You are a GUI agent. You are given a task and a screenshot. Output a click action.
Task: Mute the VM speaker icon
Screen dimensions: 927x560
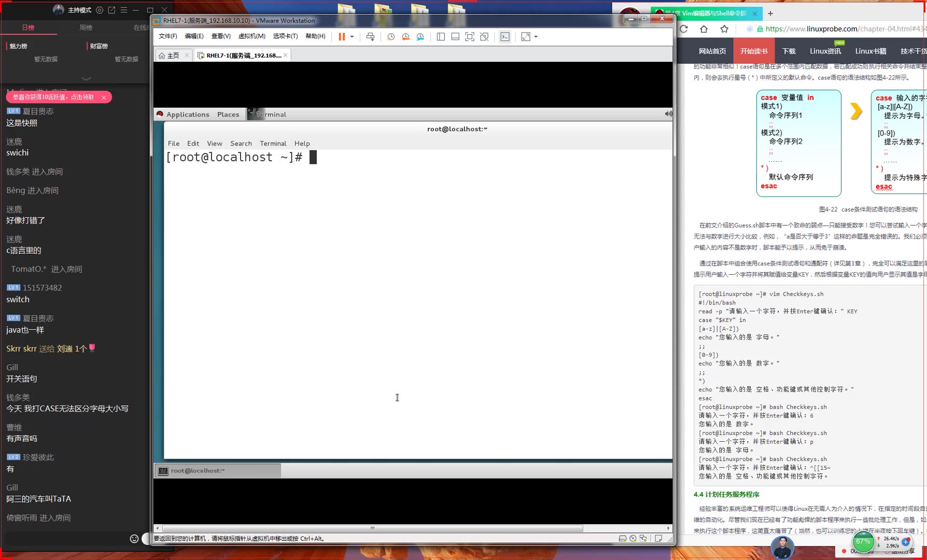(668, 114)
